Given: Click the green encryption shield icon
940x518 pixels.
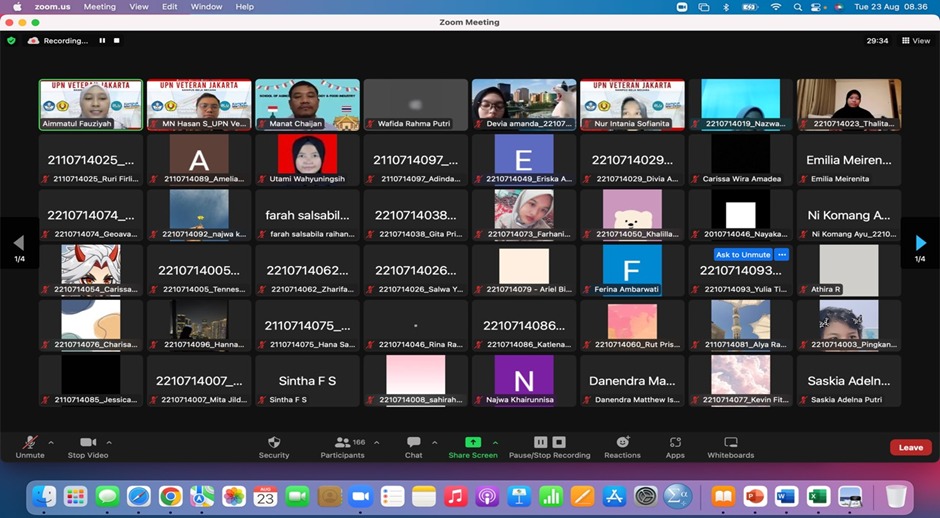Looking at the screenshot, I should point(11,41).
